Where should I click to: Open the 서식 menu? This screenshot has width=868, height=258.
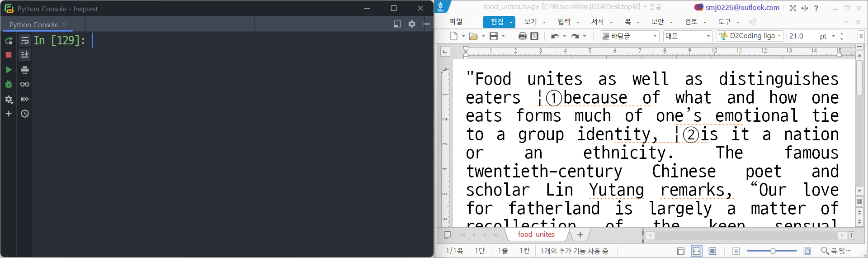597,22
